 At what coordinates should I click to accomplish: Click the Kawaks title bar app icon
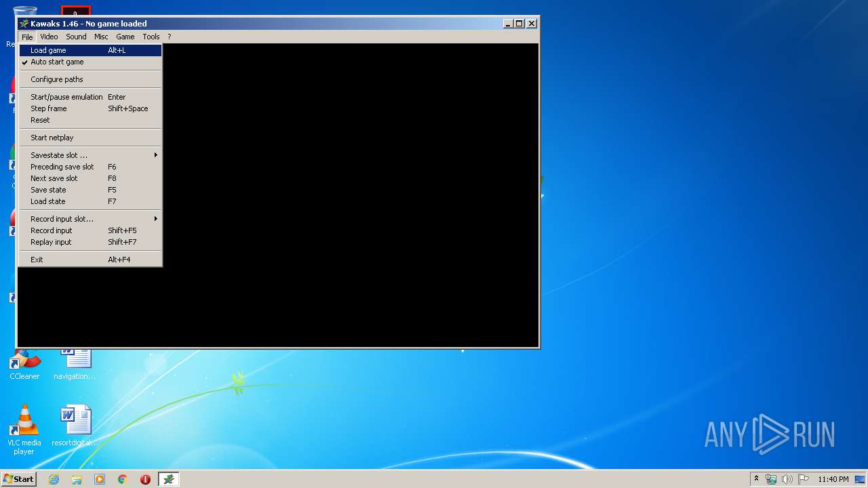coord(24,24)
